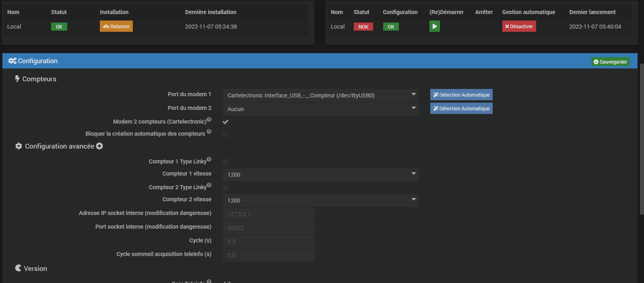Open the Port du modem 1 dropdown
The height and width of the screenshot is (283, 644).
(x=320, y=95)
